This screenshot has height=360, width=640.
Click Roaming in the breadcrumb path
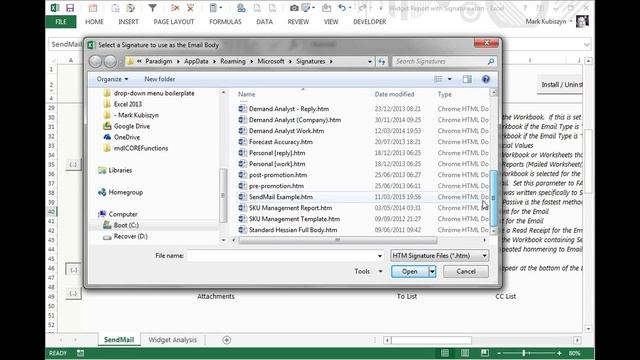pyautogui.click(x=233, y=61)
